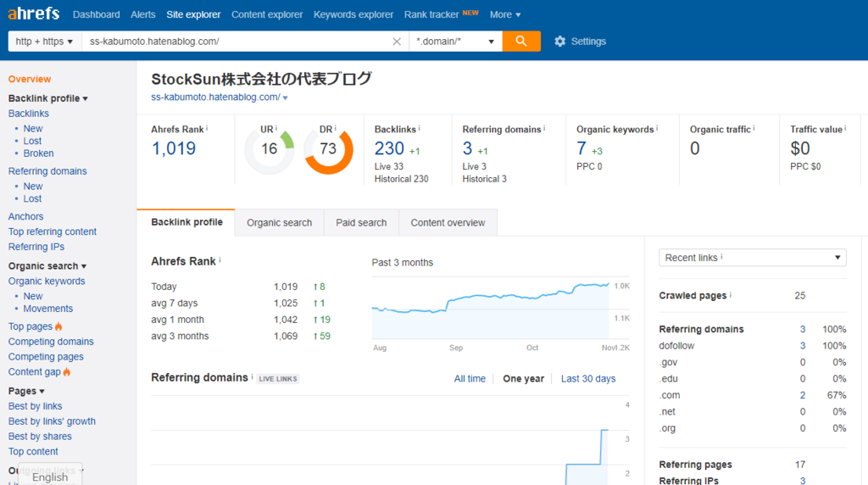This screenshot has width=868, height=485.
Task: Open Competing domains in the sidebar
Action: pos(51,342)
